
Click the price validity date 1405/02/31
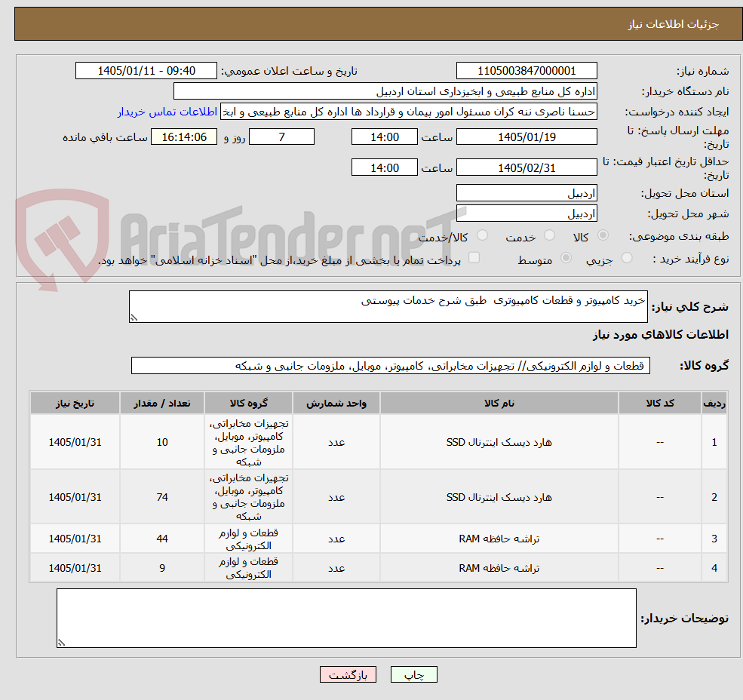[527, 167]
